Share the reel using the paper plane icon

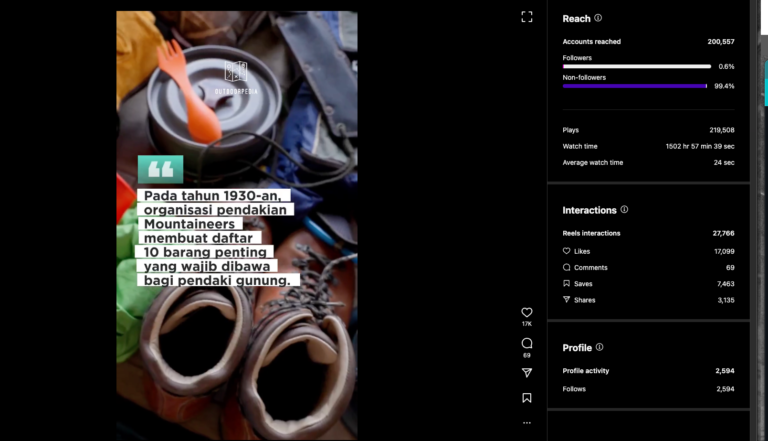(527, 372)
